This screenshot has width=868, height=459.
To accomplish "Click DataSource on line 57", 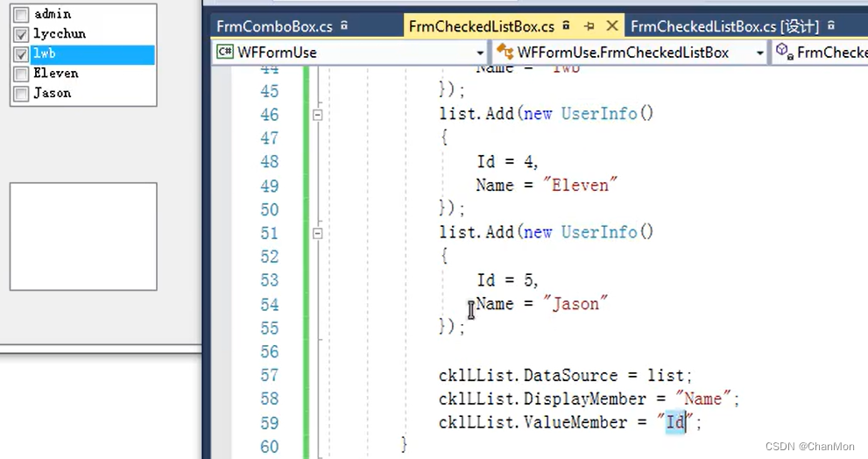I will [571, 376].
